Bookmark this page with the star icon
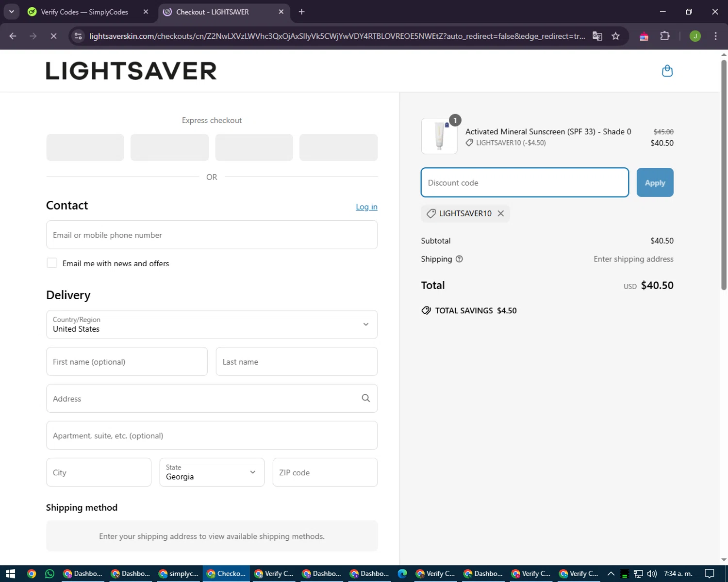The image size is (728, 582). [x=615, y=36]
